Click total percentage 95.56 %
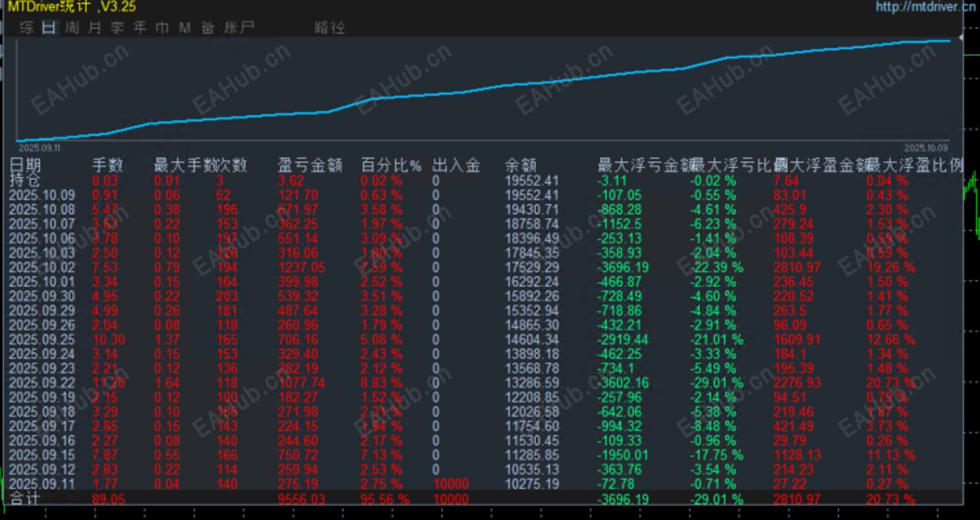Screen dimensions: 980x520 (x=385, y=499)
